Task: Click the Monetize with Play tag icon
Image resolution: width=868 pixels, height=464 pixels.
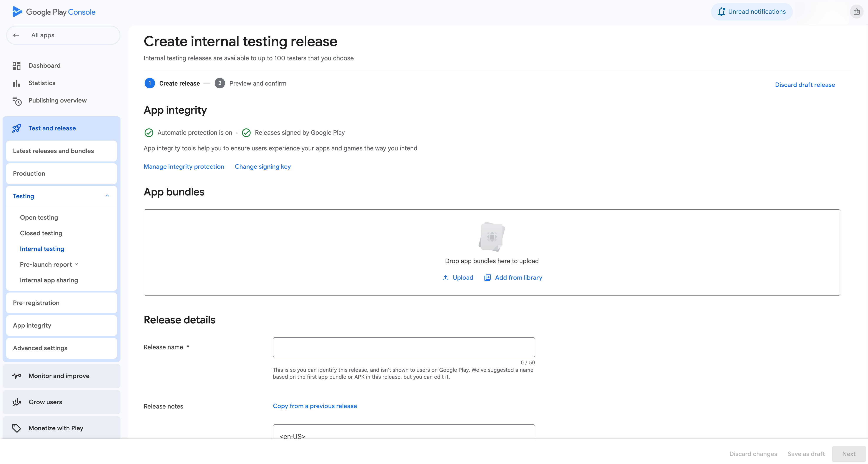Action: click(x=17, y=428)
